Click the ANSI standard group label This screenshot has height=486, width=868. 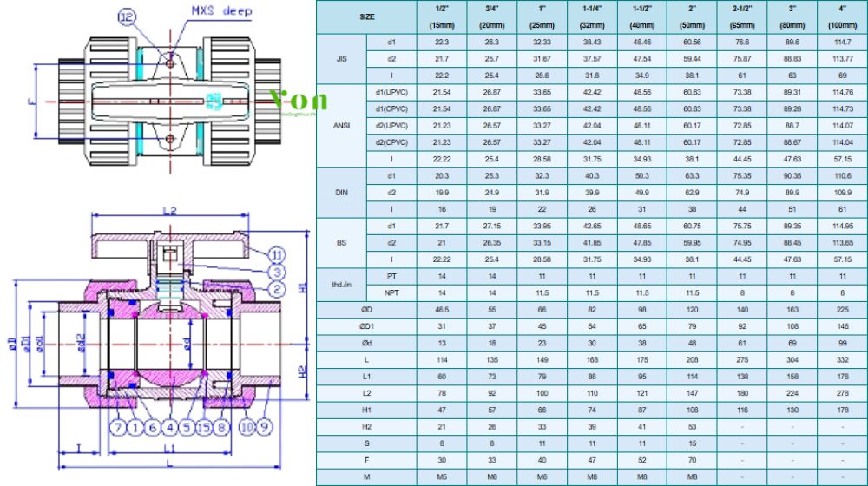(341, 126)
